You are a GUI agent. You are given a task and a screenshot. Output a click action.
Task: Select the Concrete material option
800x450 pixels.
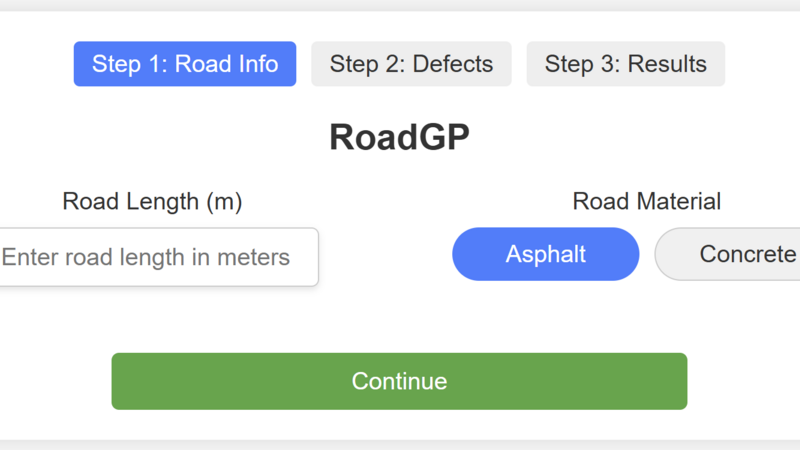(735, 254)
